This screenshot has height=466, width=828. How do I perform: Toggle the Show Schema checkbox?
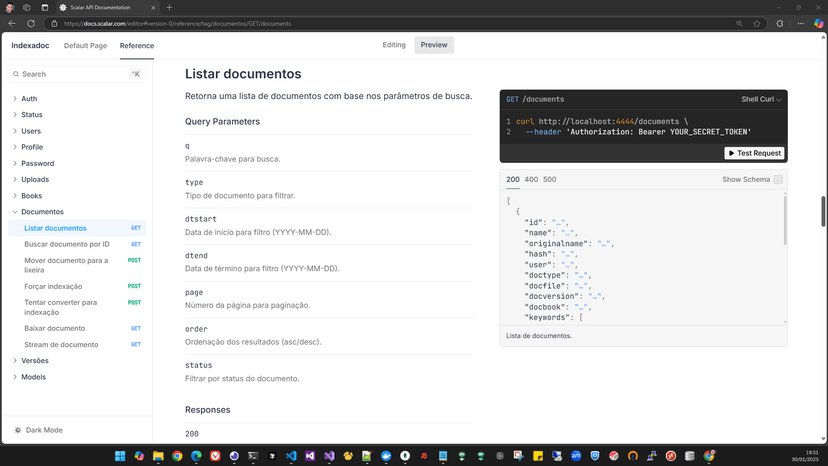(778, 180)
